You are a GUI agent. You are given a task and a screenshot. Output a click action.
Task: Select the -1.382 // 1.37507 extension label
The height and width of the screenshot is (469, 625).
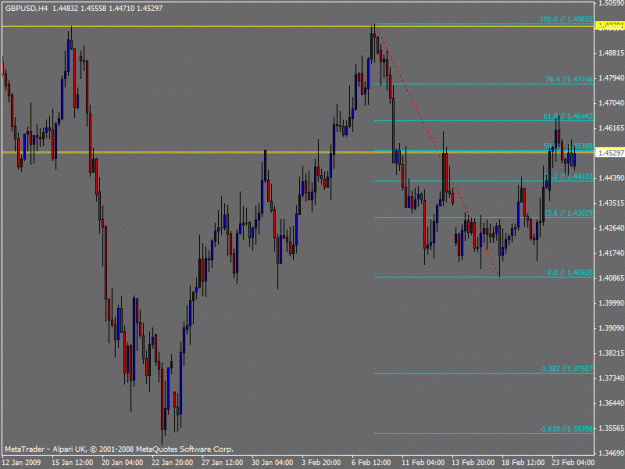coord(566,369)
